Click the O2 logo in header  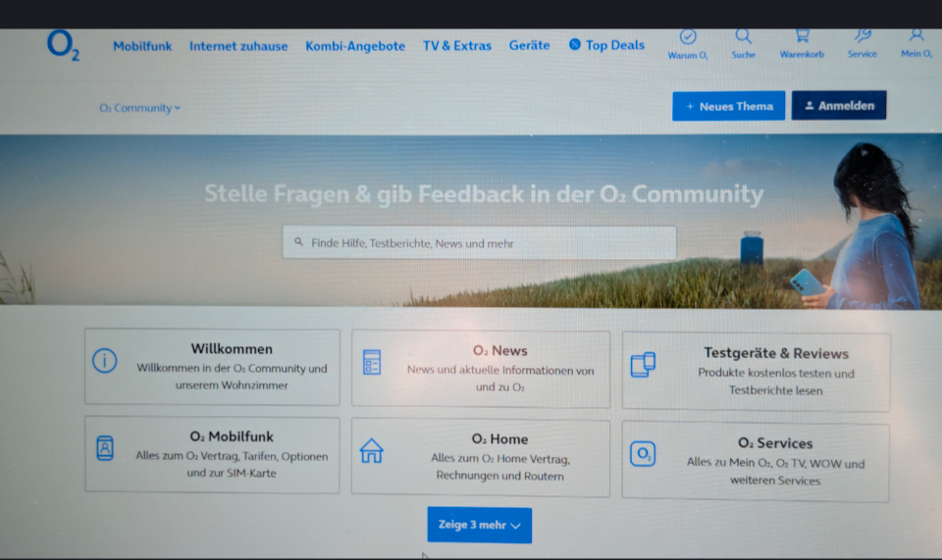pos(63,46)
